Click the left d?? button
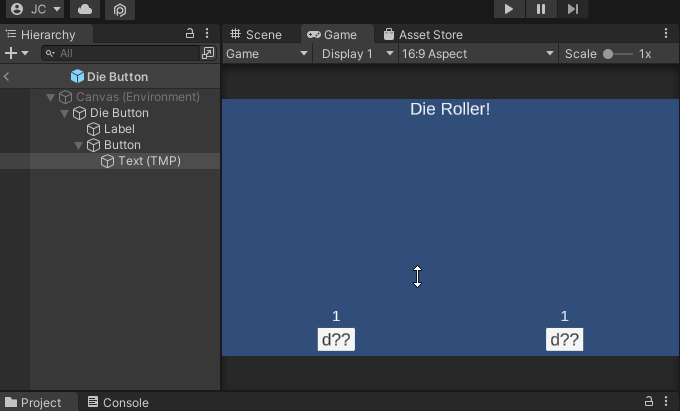The width and height of the screenshot is (680, 411). 336,339
